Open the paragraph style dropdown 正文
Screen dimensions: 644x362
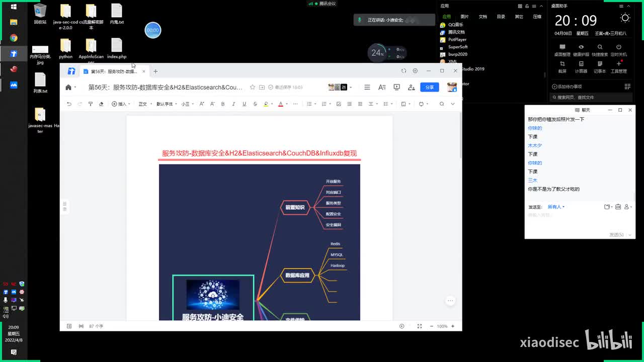pos(145,104)
